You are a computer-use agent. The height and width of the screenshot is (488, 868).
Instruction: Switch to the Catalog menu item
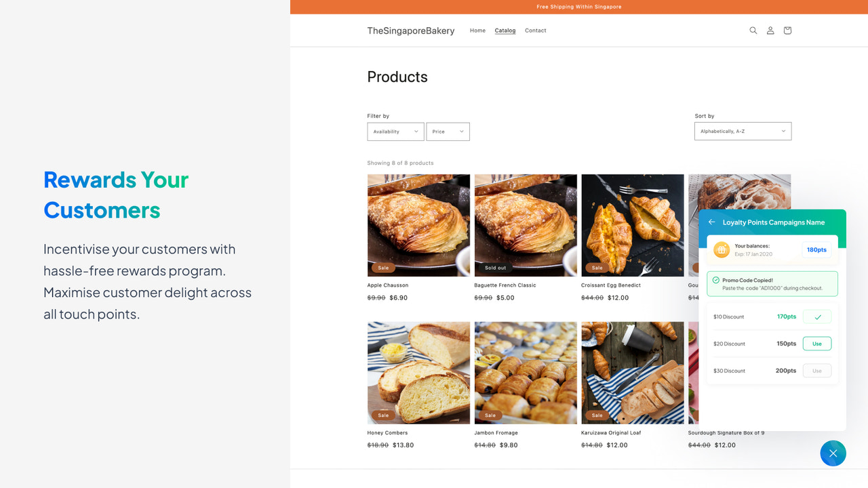pyautogui.click(x=505, y=30)
